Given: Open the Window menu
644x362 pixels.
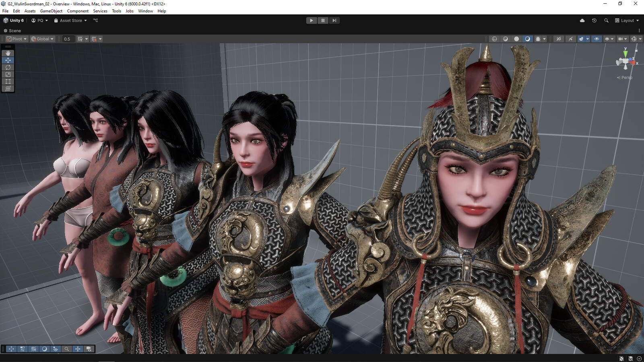Looking at the screenshot, I should pyautogui.click(x=145, y=11).
